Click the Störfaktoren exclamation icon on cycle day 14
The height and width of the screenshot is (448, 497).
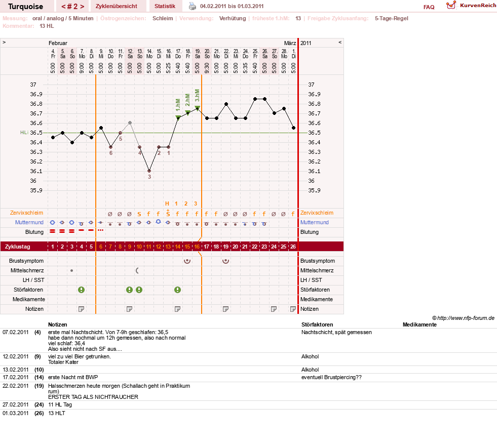click(177, 290)
